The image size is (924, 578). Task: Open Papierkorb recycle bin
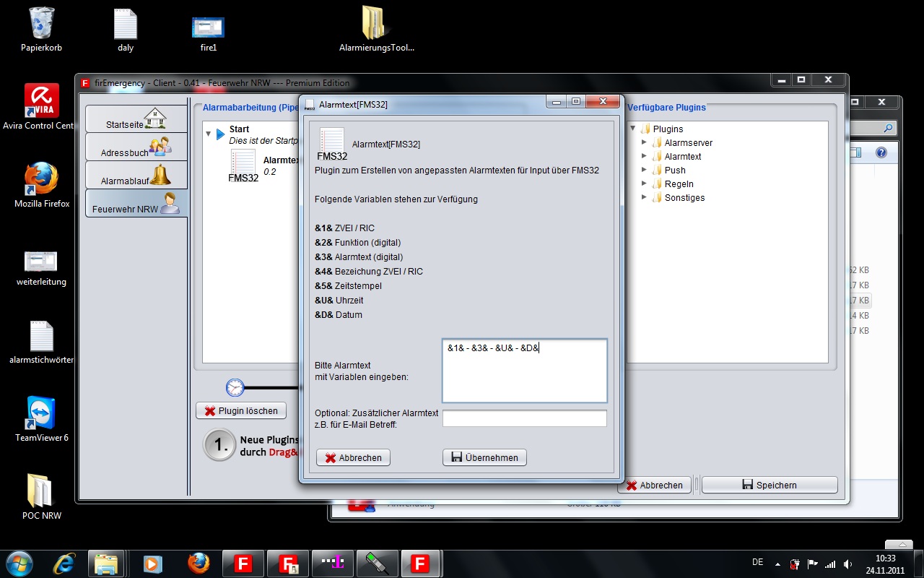pos(41,23)
